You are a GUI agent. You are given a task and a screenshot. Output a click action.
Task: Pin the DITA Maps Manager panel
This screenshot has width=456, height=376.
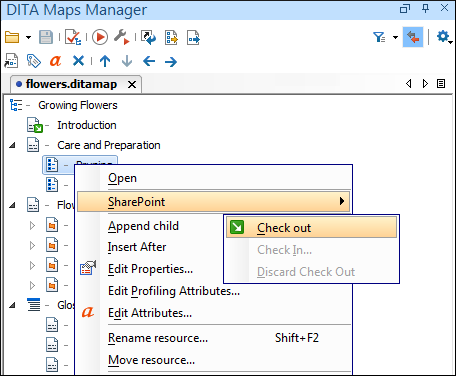(x=426, y=8)
